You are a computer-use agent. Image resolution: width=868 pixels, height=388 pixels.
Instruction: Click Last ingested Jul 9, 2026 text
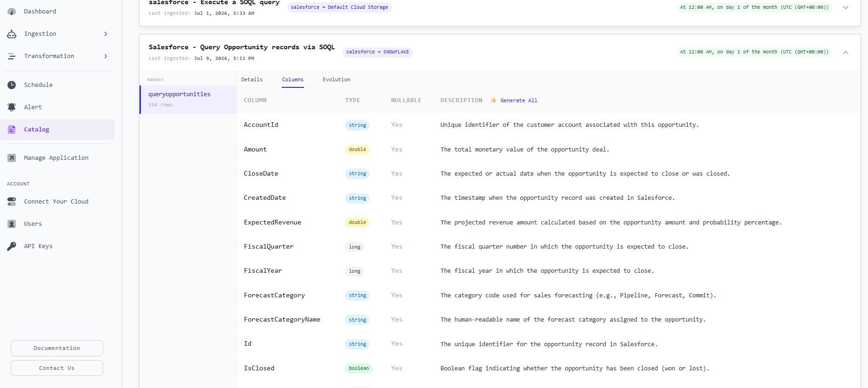pyautogui.click(x=201, y=59)
